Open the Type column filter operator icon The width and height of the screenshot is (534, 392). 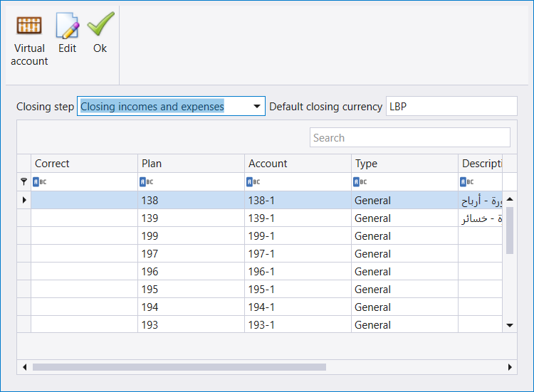pyautogui.click(x=360, y=181)
